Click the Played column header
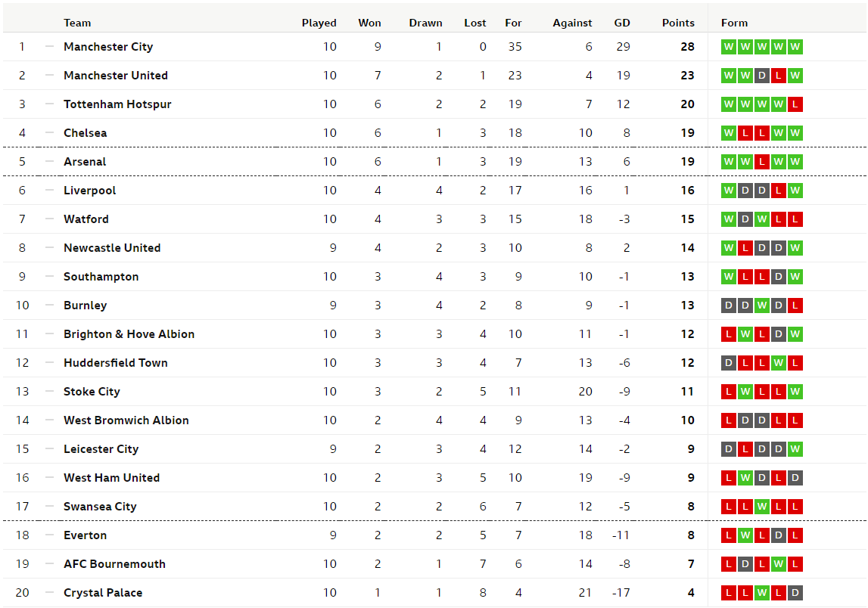 [319, 23]
